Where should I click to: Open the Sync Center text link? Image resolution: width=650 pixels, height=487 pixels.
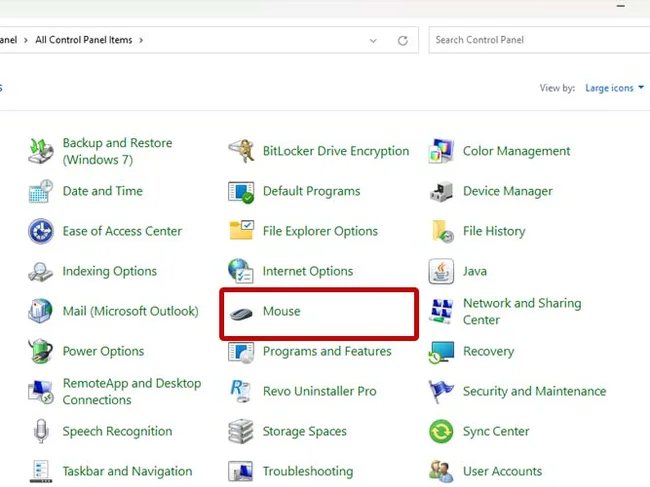pyautogui.click(x=496, y=431)
